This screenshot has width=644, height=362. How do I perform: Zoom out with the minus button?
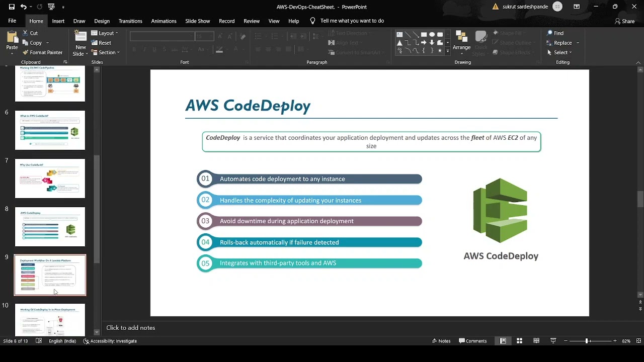click(565, 341)
